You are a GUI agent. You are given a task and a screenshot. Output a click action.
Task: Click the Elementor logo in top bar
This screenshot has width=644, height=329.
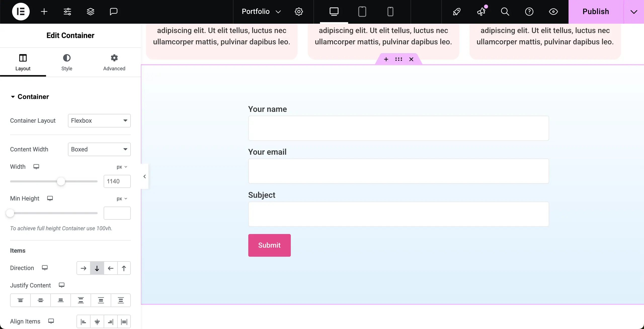21,12
